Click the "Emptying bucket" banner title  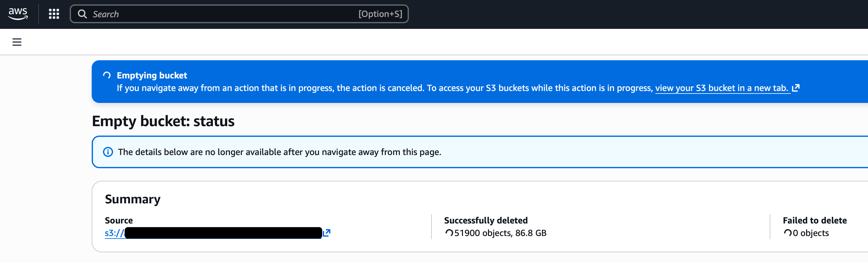(152, 75)
